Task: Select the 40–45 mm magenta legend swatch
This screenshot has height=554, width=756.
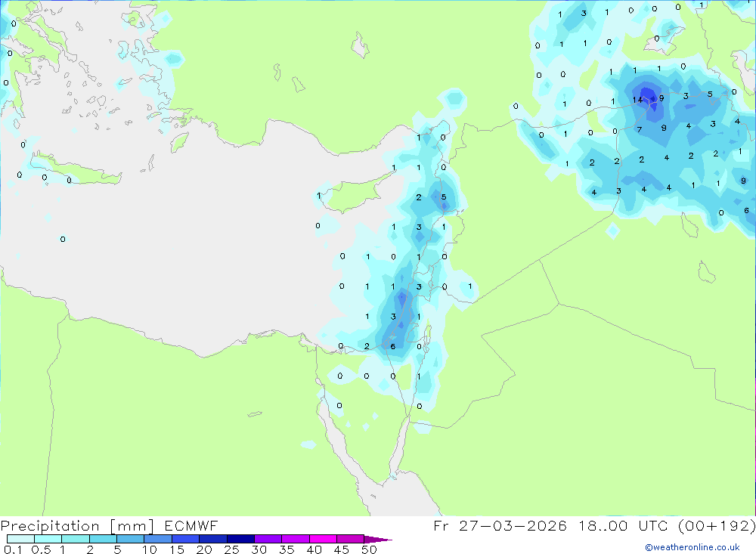Action: 323,539
